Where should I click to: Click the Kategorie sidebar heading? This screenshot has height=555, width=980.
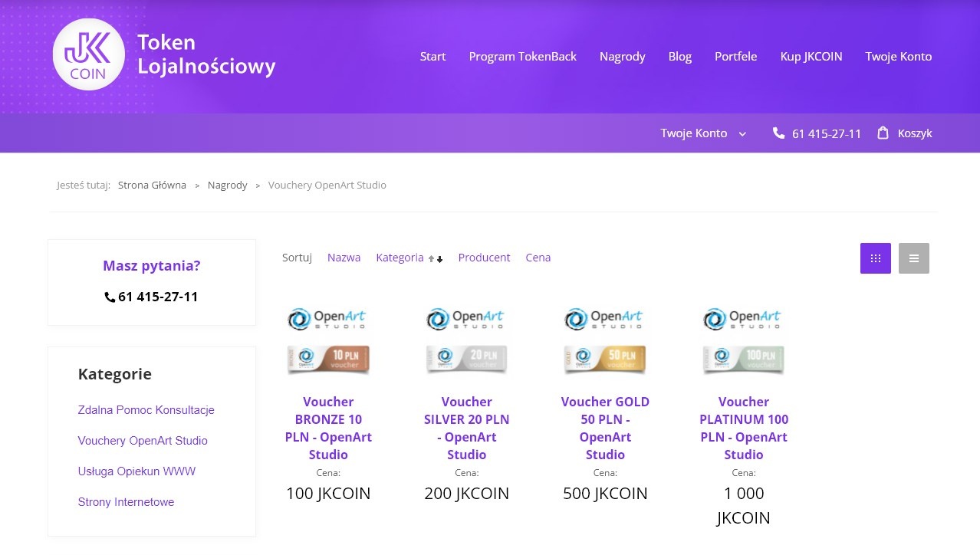115,374
